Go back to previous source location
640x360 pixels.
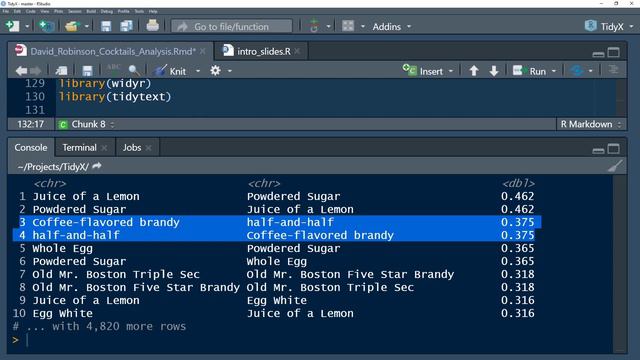pos(21,71)
